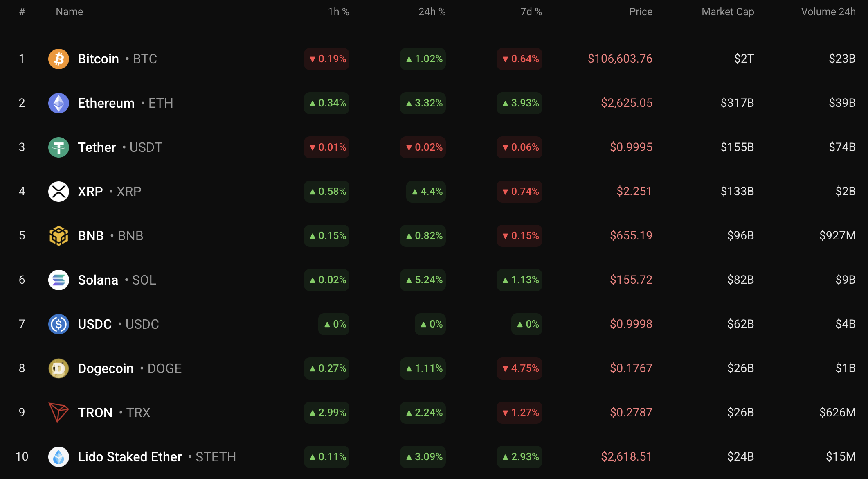Click the BNB cube icon
The image size is (868, 479).
tap(58, 236)
